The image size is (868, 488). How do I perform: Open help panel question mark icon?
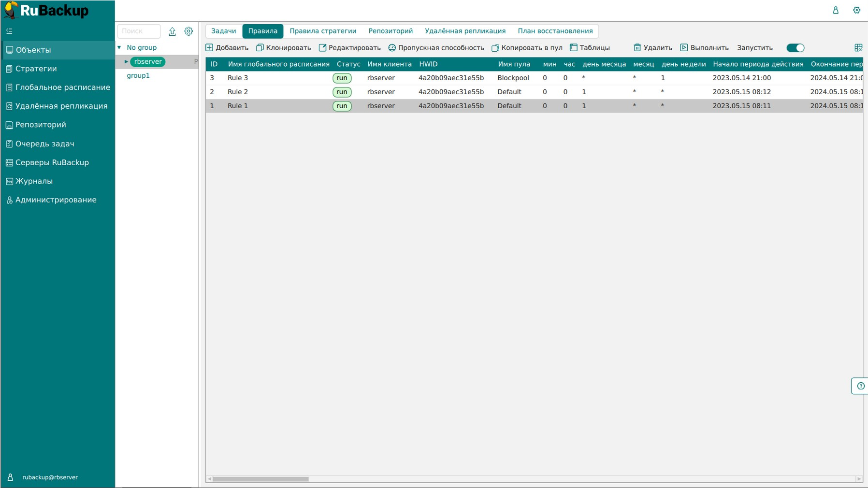tap(860, 386)
